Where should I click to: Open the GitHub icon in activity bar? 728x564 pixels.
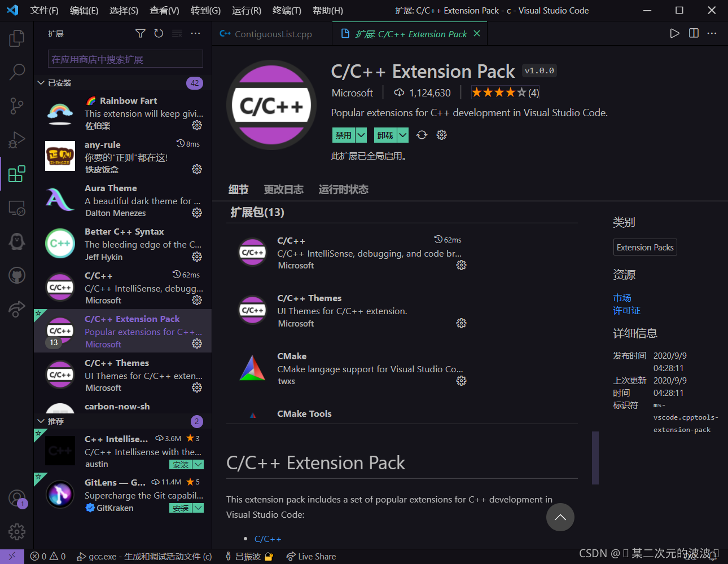coord(17,275)
